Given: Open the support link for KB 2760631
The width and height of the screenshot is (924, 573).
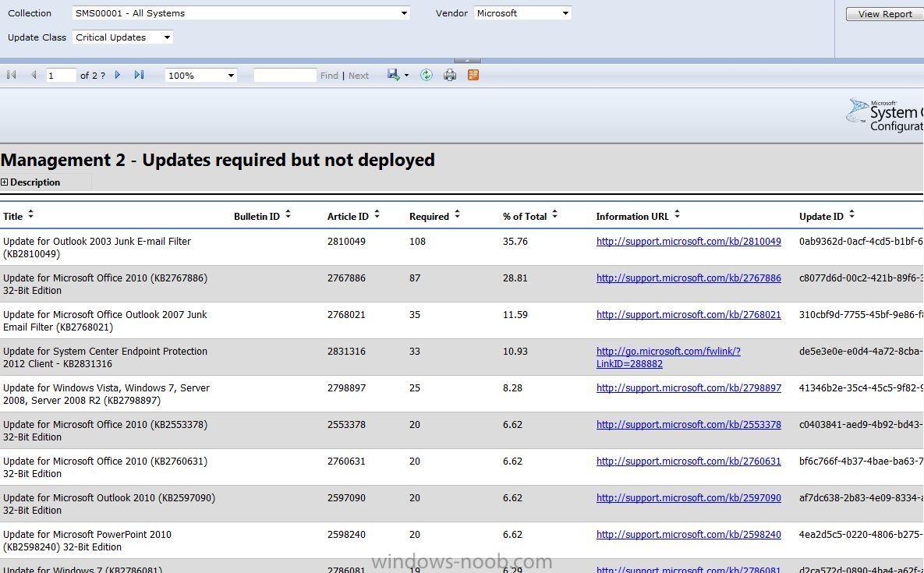Looking at the screenshot, I should click(x=689, y=461).
